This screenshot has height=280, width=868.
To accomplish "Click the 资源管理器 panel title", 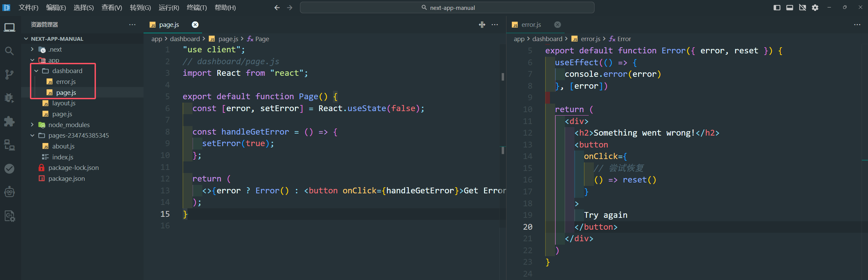I will tap(44, 24).
